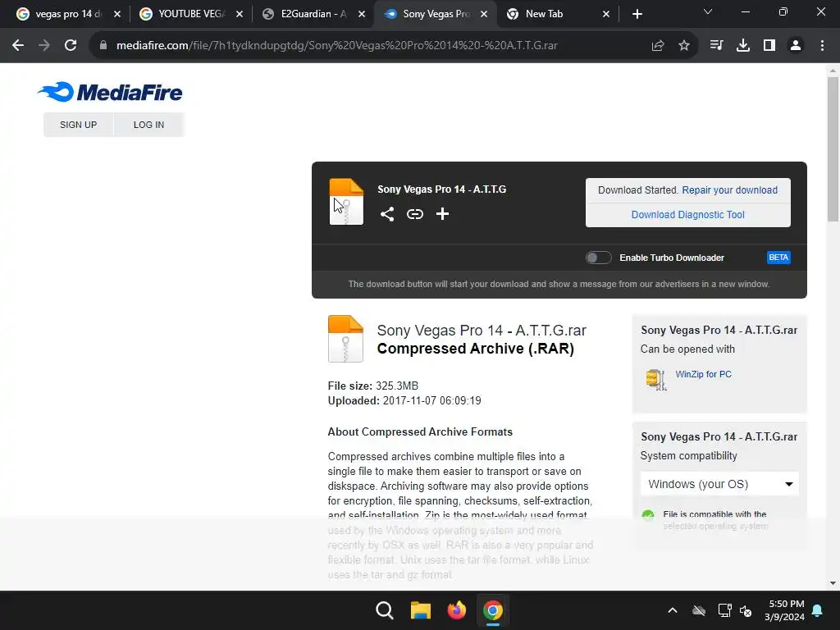
Task: Click the network icon in system tray
Action: pos(724,610)
